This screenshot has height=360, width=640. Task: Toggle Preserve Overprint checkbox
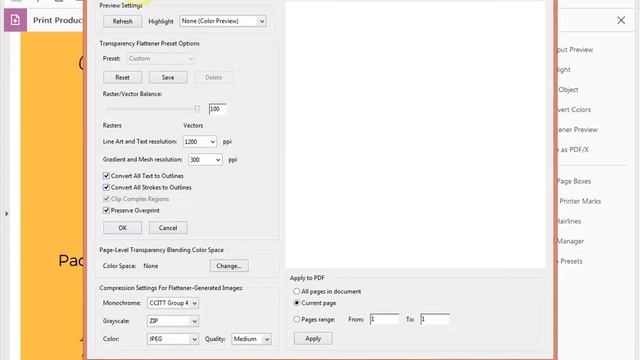[106, 210]
